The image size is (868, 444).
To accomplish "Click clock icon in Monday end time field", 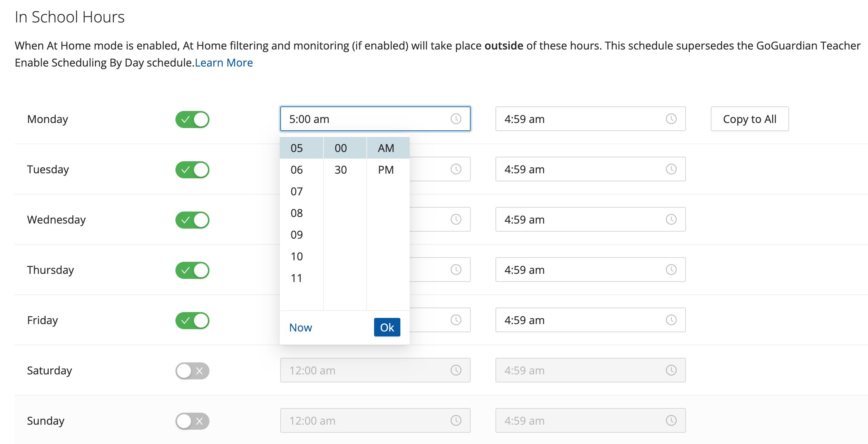I will 671,119.
